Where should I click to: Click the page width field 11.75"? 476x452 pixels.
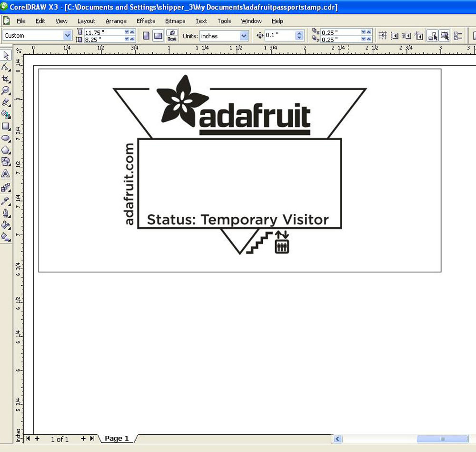[104, 32]
